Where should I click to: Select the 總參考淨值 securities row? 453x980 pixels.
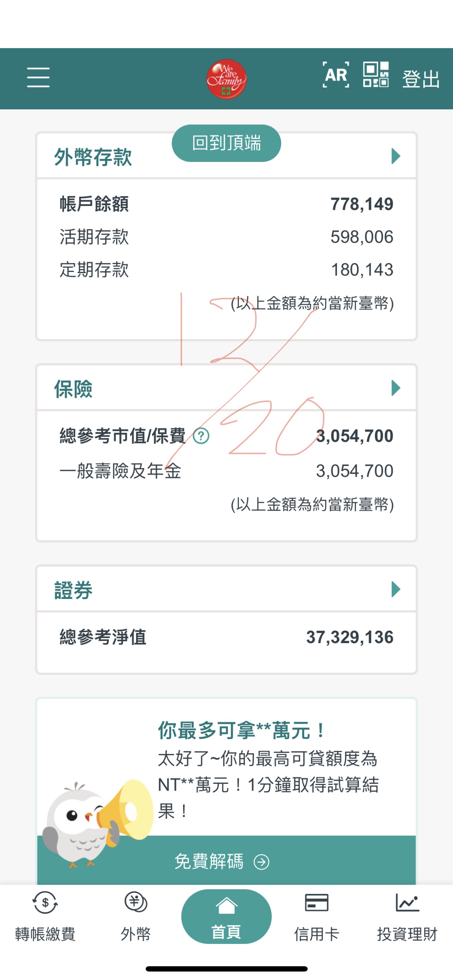(x=226, y=637)
